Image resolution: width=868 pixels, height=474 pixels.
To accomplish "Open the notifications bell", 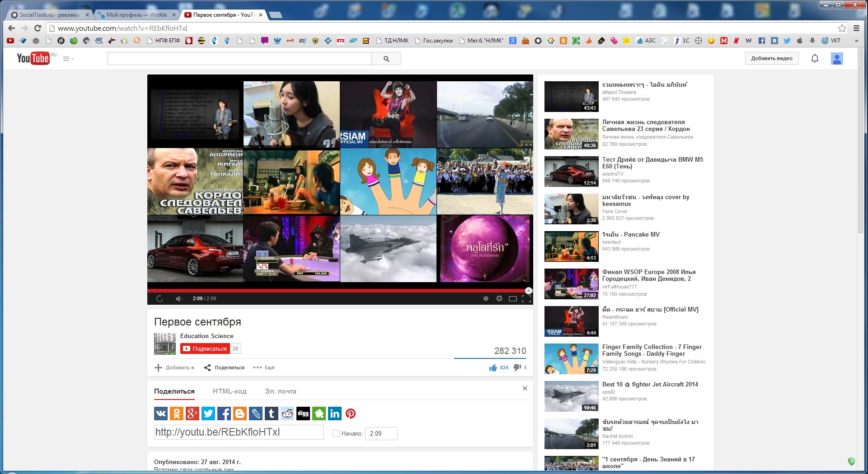I will (815, 58).
